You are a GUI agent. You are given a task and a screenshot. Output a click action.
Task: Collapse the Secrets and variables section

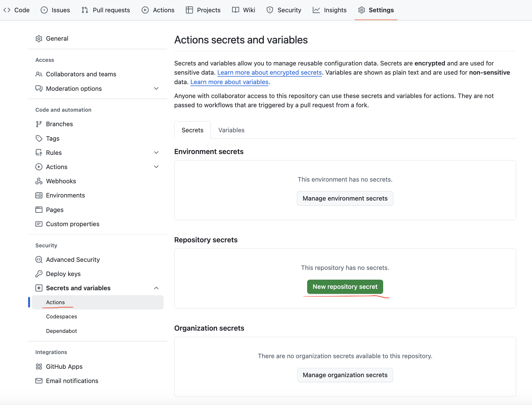[156, 288]
